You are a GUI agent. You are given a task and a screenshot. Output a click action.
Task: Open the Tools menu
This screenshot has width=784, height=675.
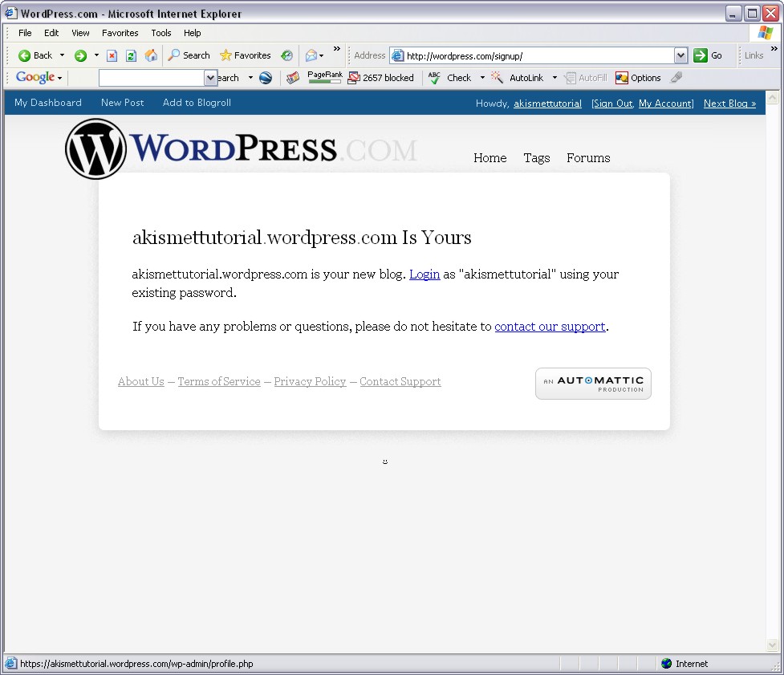[161, 33]
